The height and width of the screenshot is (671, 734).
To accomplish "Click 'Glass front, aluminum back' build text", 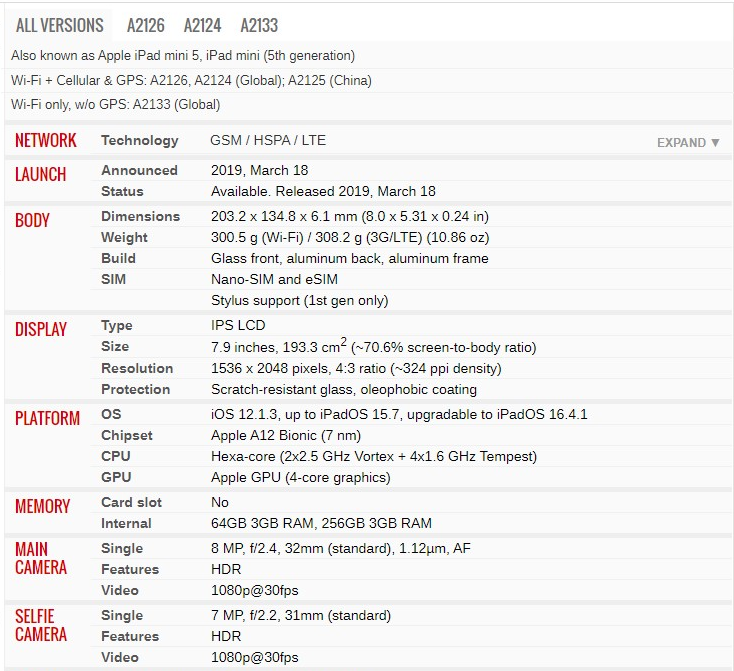I will tap(349, 258).
